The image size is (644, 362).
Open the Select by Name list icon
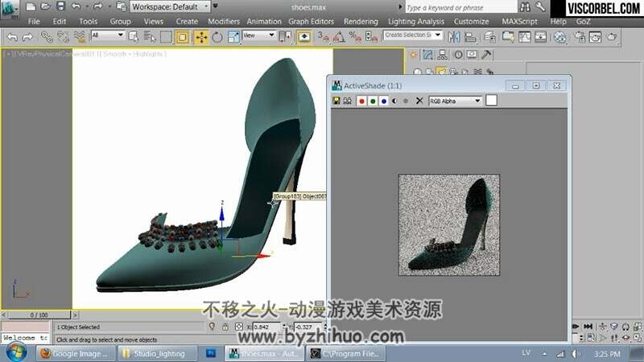point(150,37)
